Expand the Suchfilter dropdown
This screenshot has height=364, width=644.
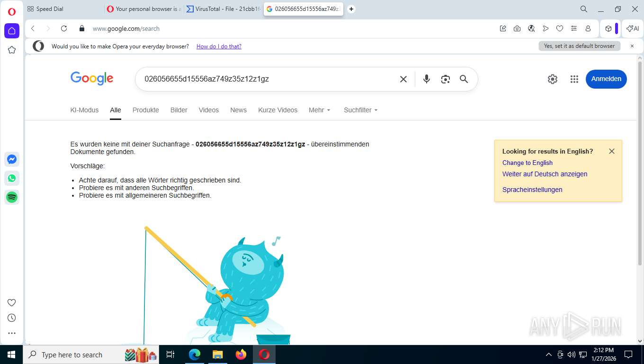(361, 110)
